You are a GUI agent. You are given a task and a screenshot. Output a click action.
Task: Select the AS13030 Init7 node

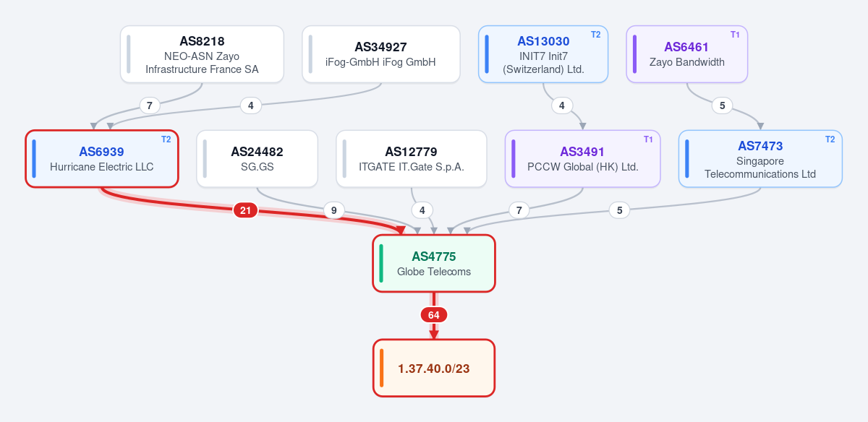click(543, 55)
